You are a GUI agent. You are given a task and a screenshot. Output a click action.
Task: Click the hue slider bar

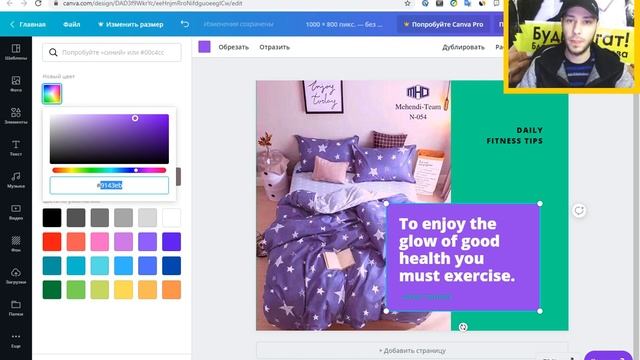[x=109, y=170]
